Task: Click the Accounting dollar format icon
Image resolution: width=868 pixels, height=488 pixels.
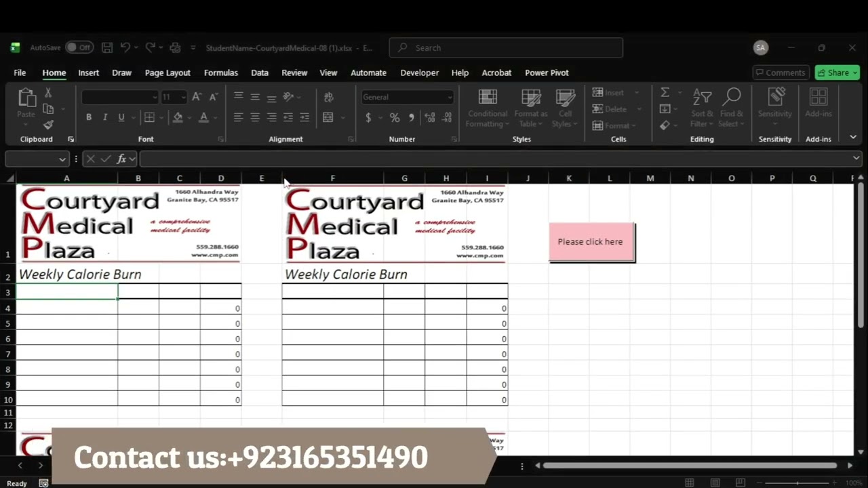Action: 368,117
